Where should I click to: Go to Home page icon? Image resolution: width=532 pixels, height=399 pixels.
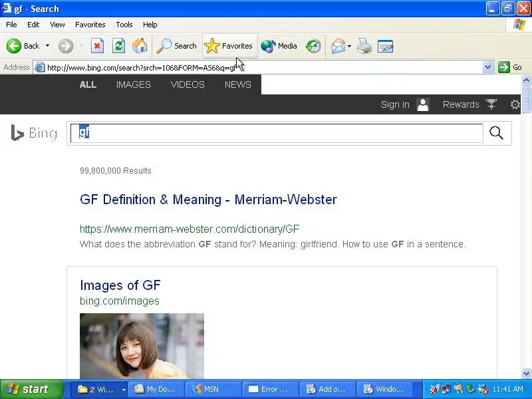click(x=140, y=46)
